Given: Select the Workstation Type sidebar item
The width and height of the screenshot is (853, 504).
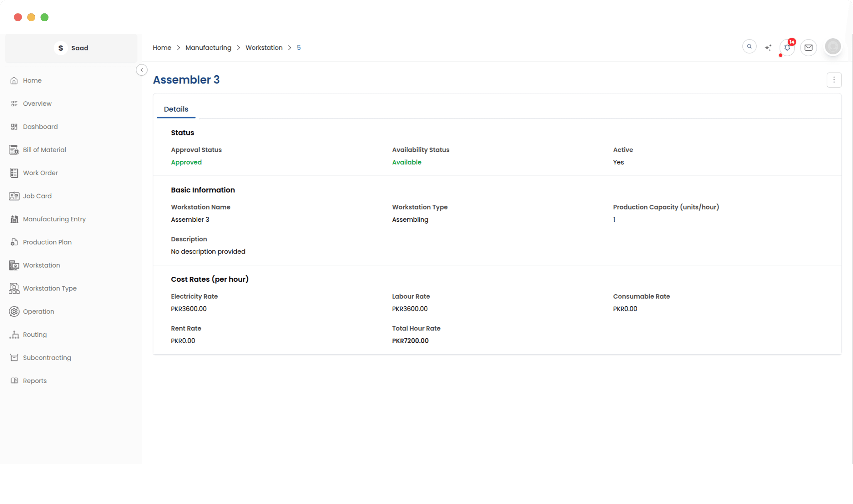Looking at the screenshot, I should [x=50, y=288].
